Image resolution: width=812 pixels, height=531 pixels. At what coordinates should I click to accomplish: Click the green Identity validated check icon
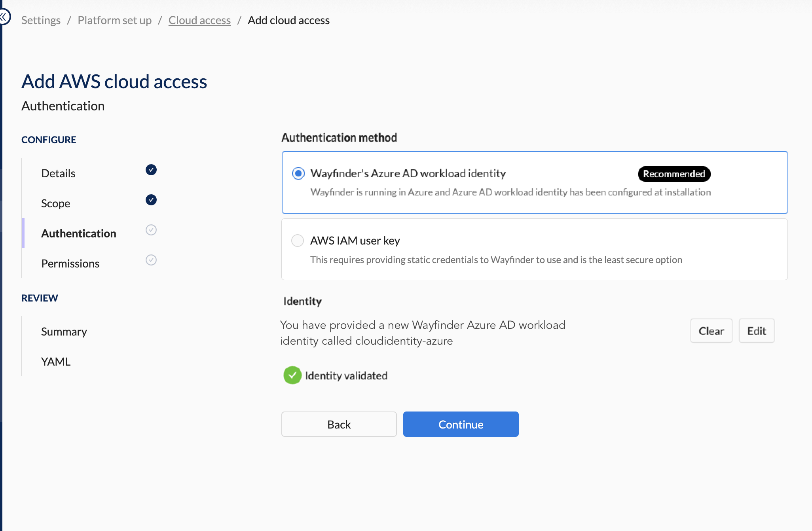click(x=292, y=375)
